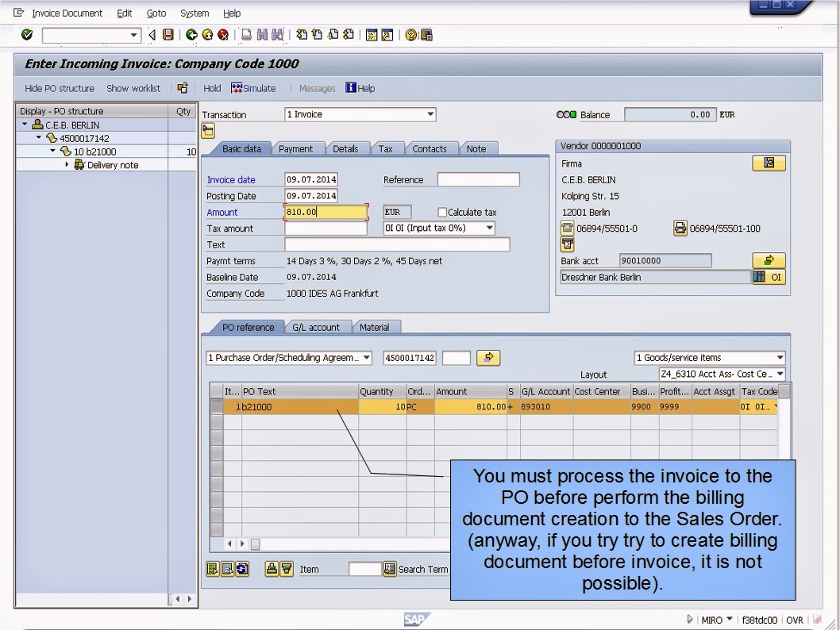840x630 pixels.
Task: Click the refresh icon under the PO items table
Action: (x=242, y=569)
